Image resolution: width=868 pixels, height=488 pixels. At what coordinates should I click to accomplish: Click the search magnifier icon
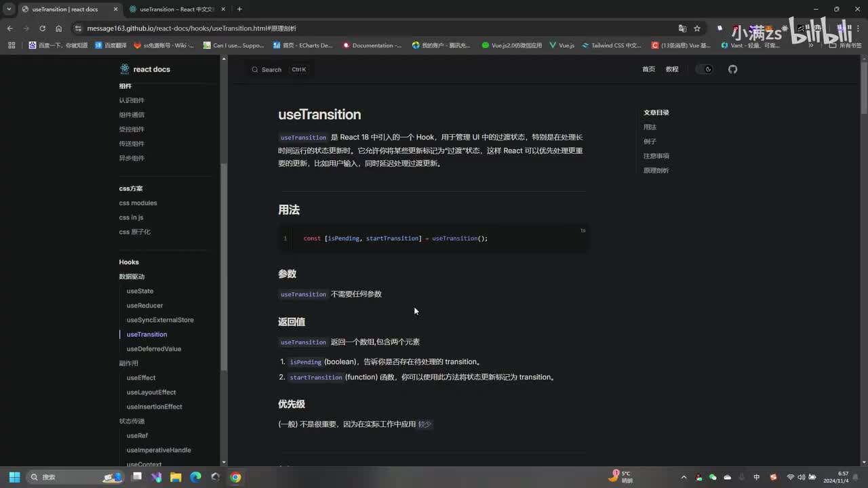255,70
